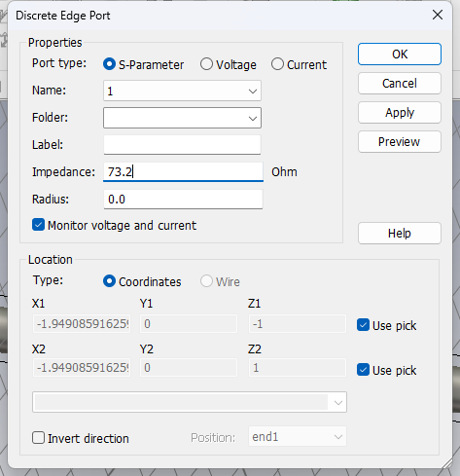Open the Name dropdown list
The width and height of the screenshot is (460, 476).
(253, 92)
